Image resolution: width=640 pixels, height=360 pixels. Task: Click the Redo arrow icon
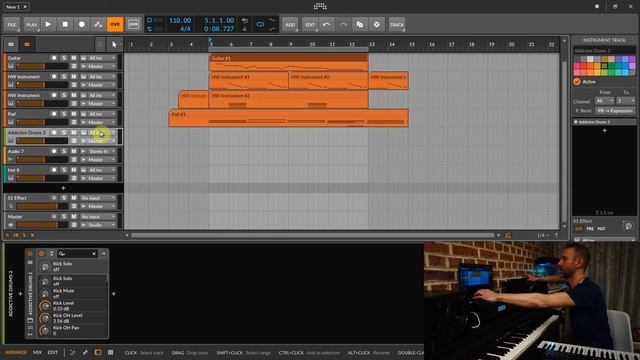point(343,24)
